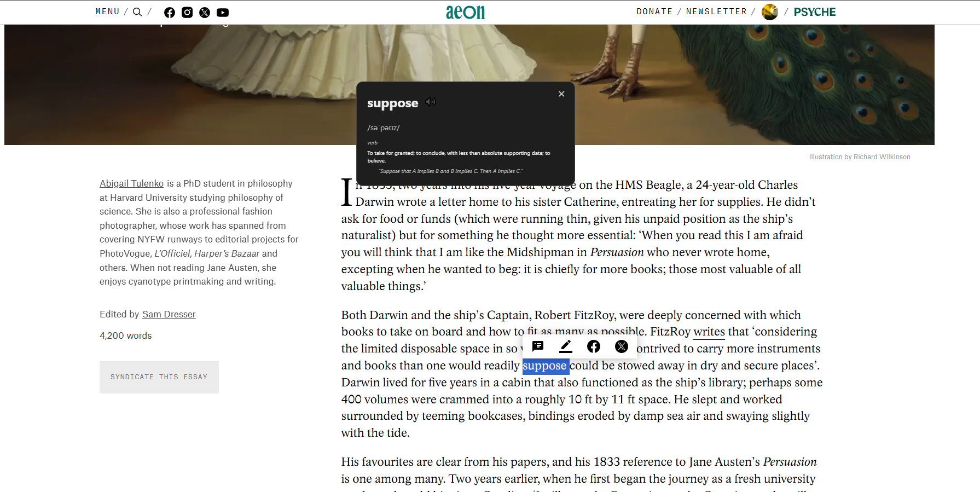Click DONATE in the header
This screenshot has height=492, width=980.
pyautogui.click(x=654, y=11)
